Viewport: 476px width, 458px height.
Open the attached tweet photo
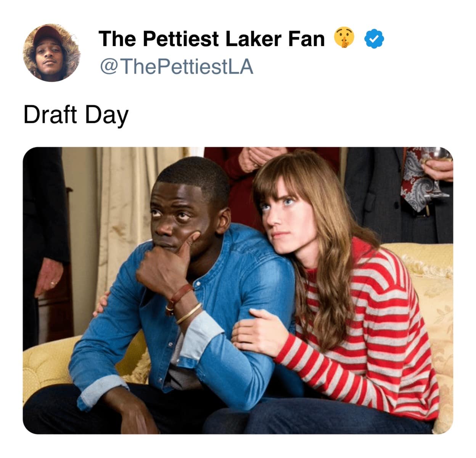click(238, 290)
